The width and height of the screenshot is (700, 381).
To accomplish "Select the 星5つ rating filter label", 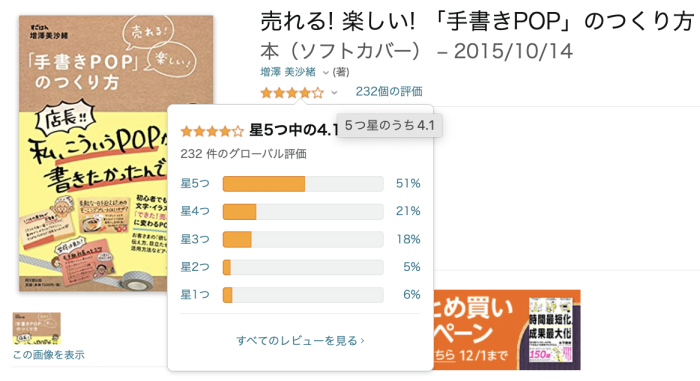I will click(x=195, y=184).
